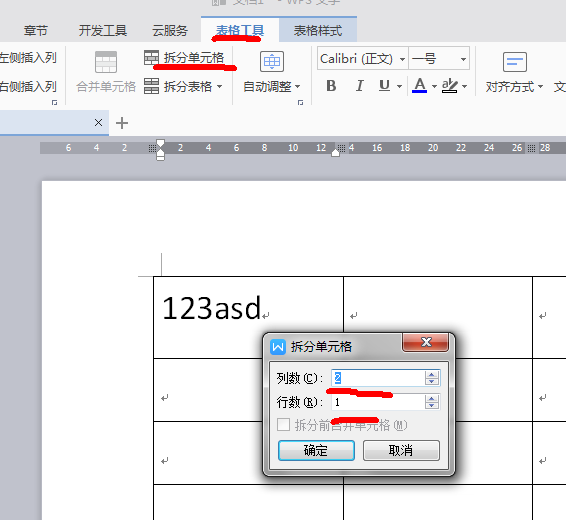Click the 拆分表格 grid icon
566x520 pixels.
click(151, 86)
